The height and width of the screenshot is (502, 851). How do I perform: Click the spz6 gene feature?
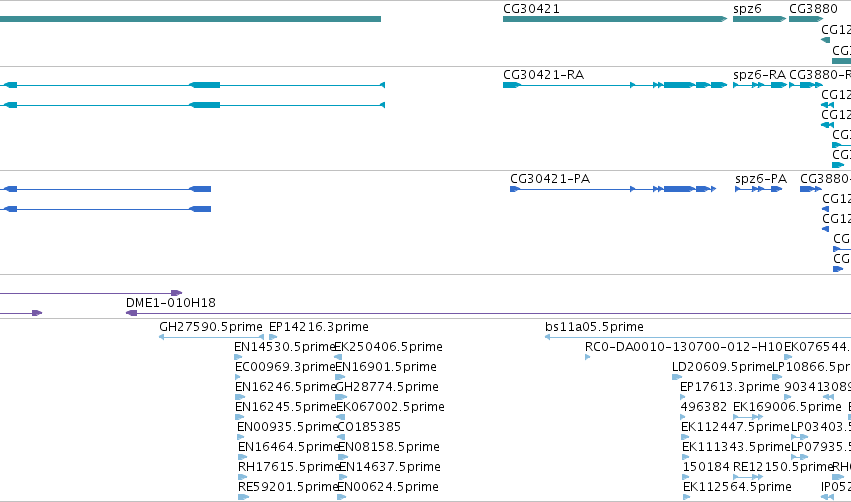(x=759, y=19)
